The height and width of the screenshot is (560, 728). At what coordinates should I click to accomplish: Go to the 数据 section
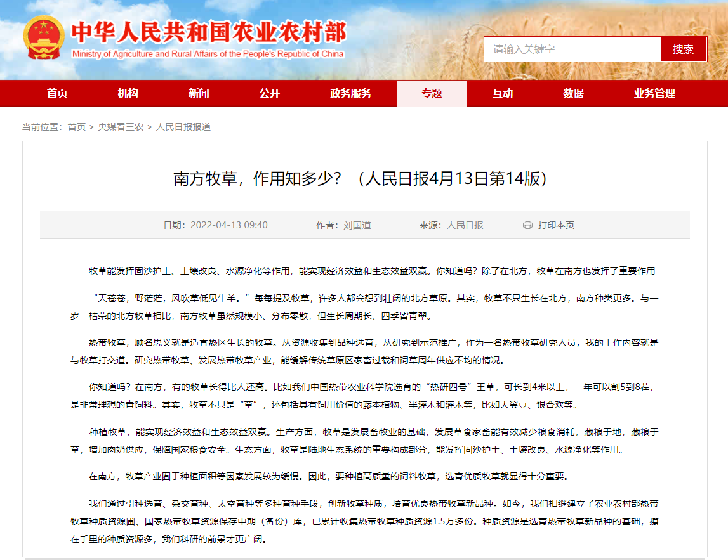[573, 93]
